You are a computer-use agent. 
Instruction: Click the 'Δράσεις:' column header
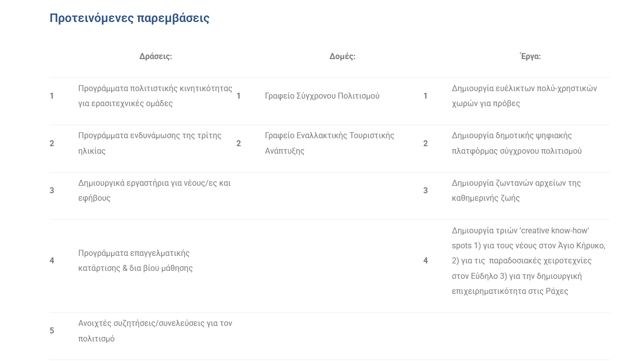pyautogui.click(x=156, y=57)
